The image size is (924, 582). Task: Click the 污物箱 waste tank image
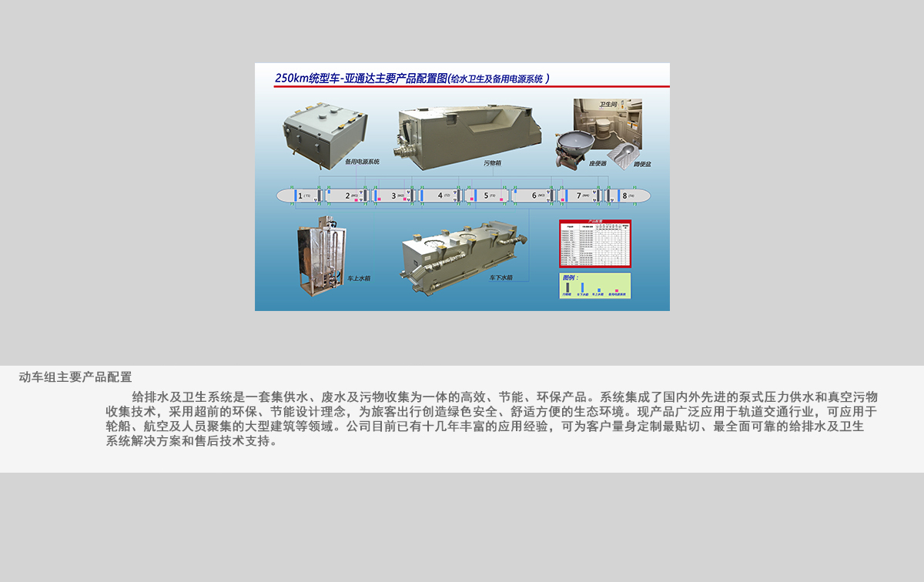coord(468,132)
